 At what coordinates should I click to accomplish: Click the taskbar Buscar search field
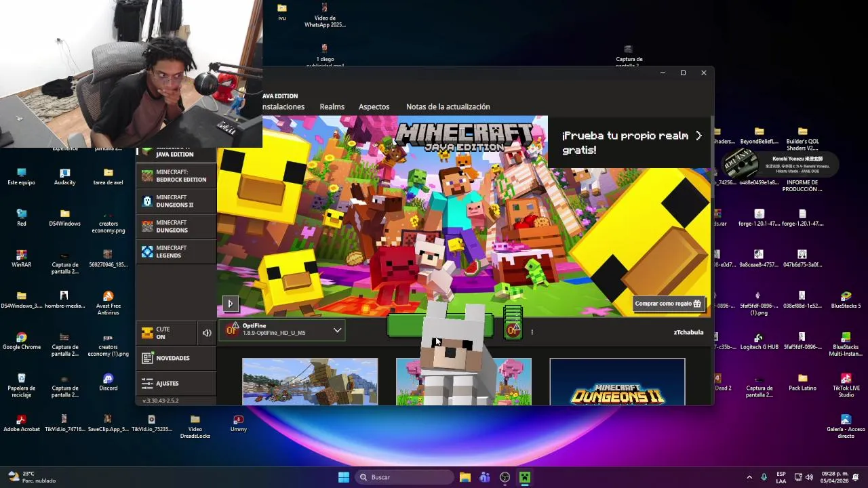(x=405, y=477)
